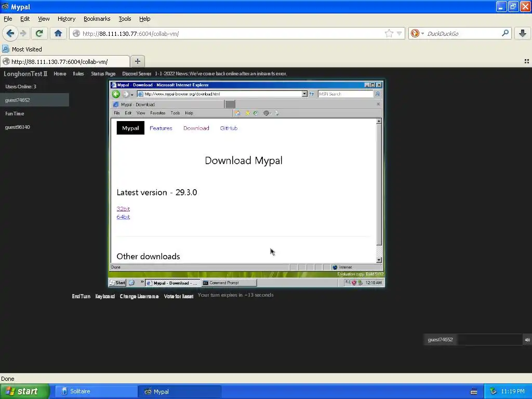Image resolution: width=532 pixels, height=399 pixels.
Task: Open the on-screen Keyboard button
Action: tap(105, 296)
